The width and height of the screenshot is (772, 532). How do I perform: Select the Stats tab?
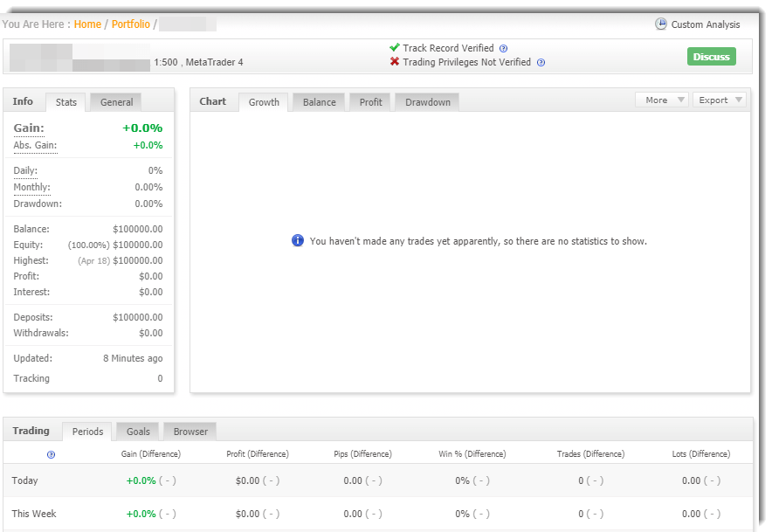(x=66, y=102)
